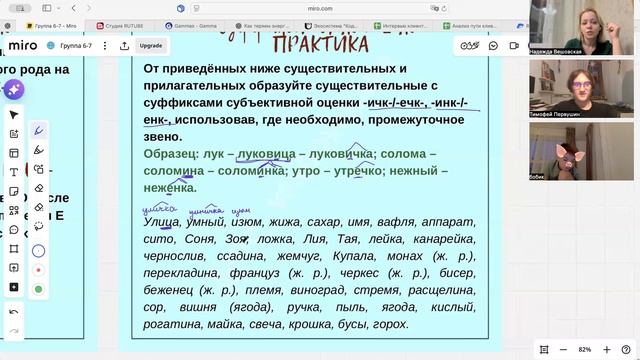Viewport: 640px width, 360px height.
Task: Zoom out with the minus button
Action: click(563, 349)
